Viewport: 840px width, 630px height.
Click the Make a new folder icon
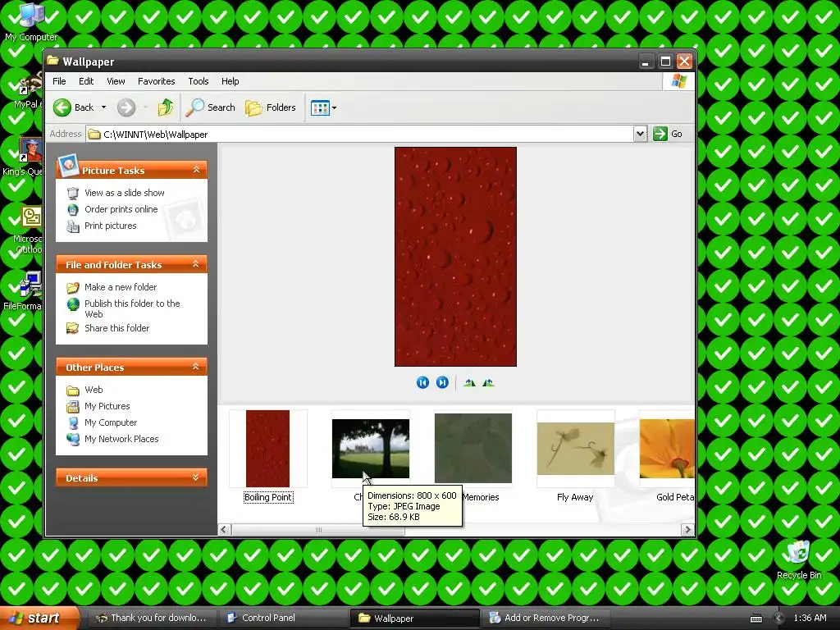point(73,287)
